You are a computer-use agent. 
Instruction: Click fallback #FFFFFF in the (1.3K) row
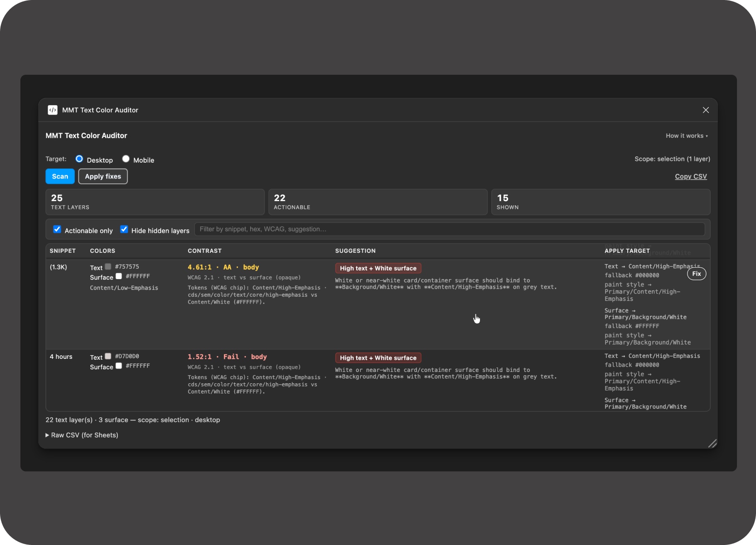pyautogui.click(x=632, y=326)
